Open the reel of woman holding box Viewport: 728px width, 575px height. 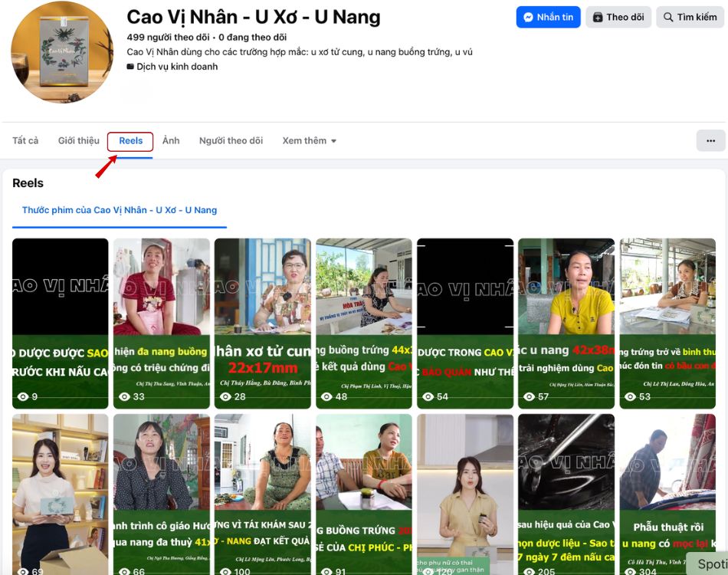click(61, 495)
